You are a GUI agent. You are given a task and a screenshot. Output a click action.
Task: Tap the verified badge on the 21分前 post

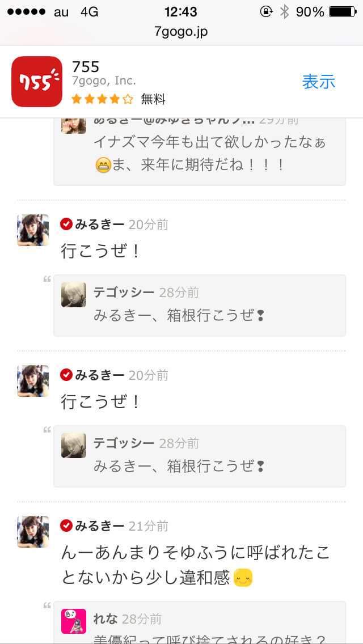(66, 526)
